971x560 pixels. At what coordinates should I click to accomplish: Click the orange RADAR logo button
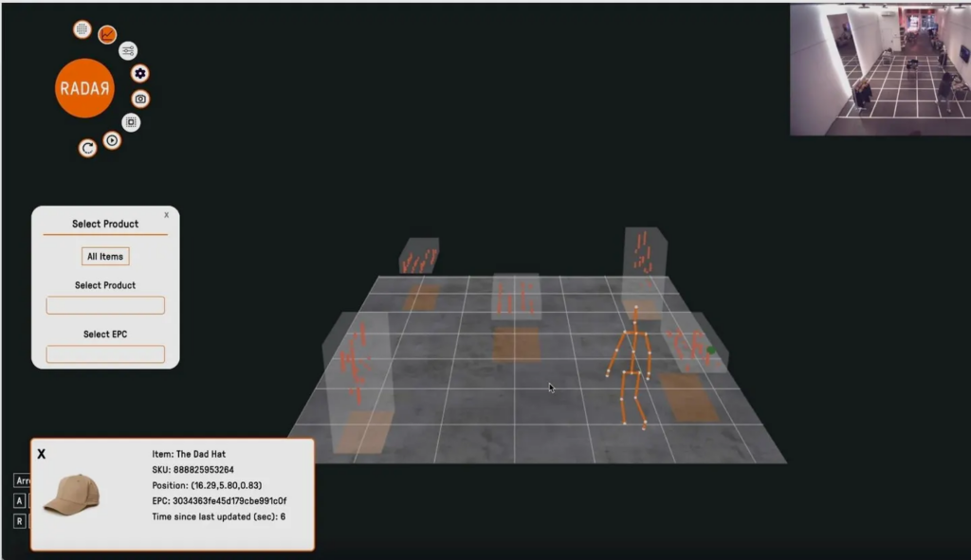click(x=84, y=88)
